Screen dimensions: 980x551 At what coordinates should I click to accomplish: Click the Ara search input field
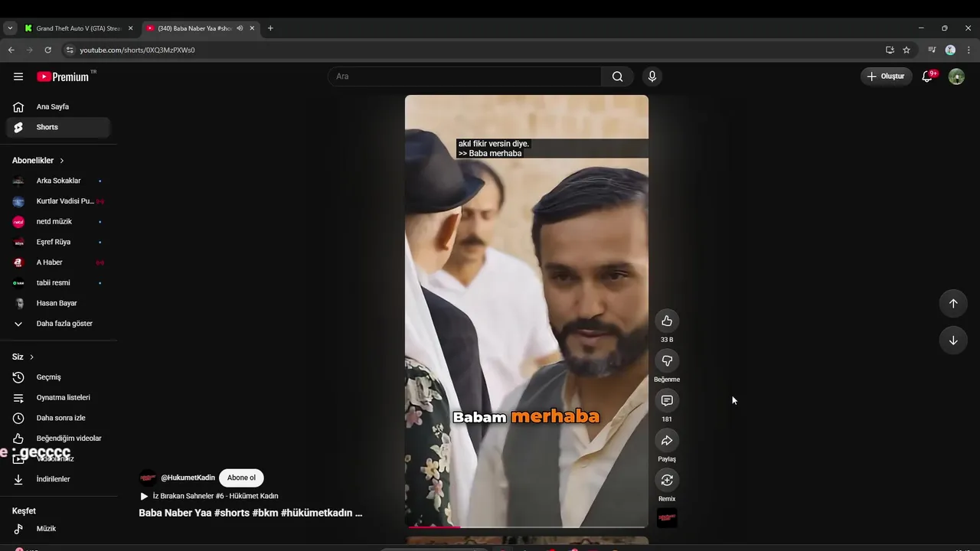click(x=465, y=77)
